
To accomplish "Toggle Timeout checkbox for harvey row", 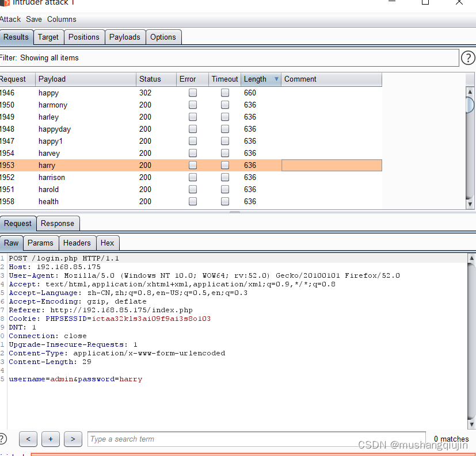I will point(225,153).
